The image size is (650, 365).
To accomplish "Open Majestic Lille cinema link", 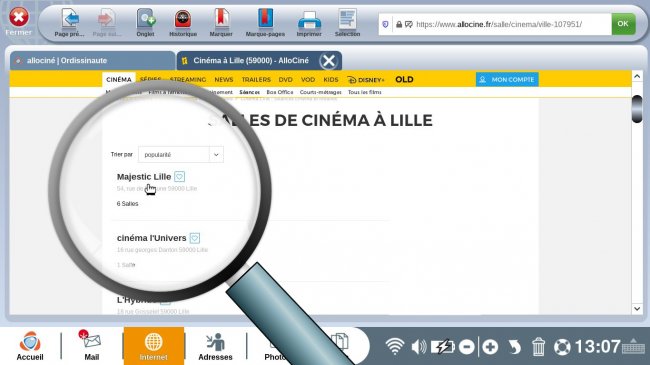I will coord(144,177).
